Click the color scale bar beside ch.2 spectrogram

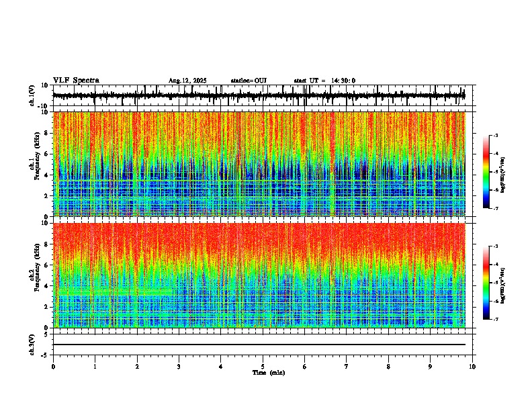click(x=486, y=283)
